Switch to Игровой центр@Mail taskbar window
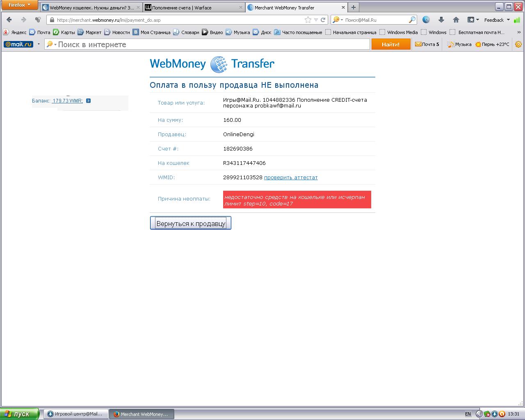Image resolution: width=525 pixels, height=420 pixels. (x=76, y=414)
